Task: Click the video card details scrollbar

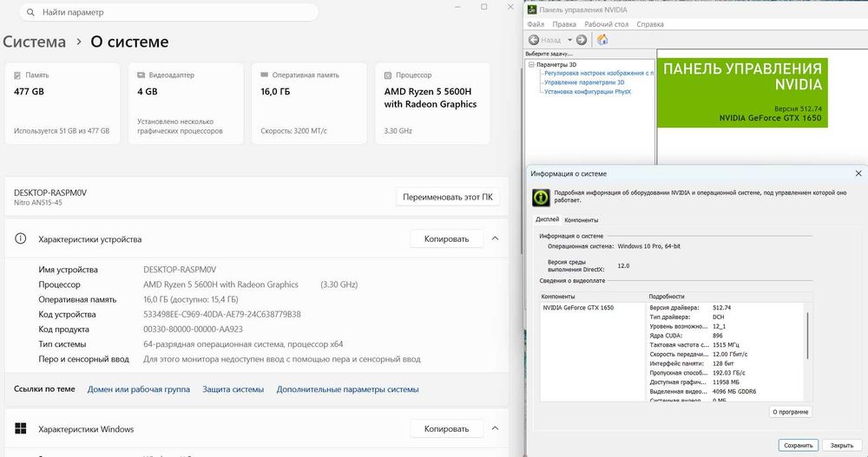Action: click(807, 336)
